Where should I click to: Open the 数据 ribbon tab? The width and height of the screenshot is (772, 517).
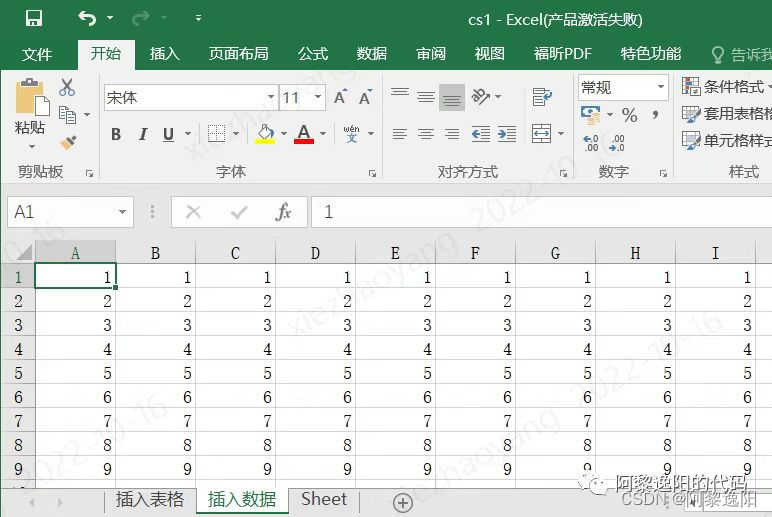(x=372, y=54)
